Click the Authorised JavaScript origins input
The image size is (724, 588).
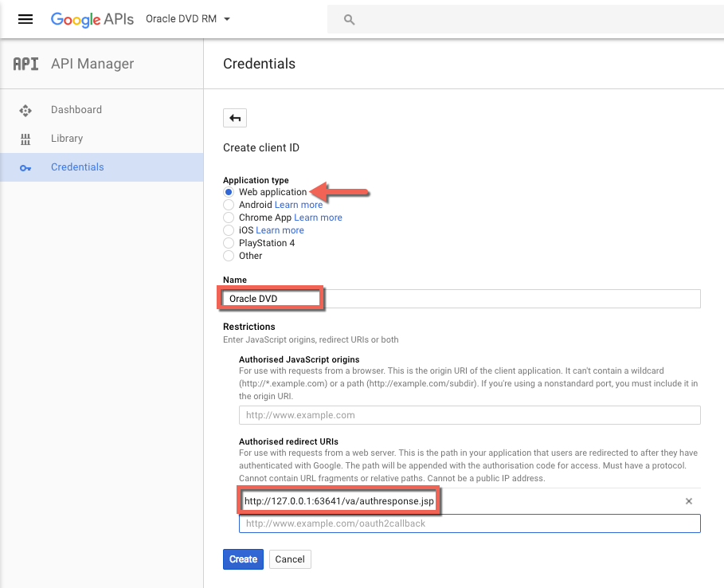470,415
